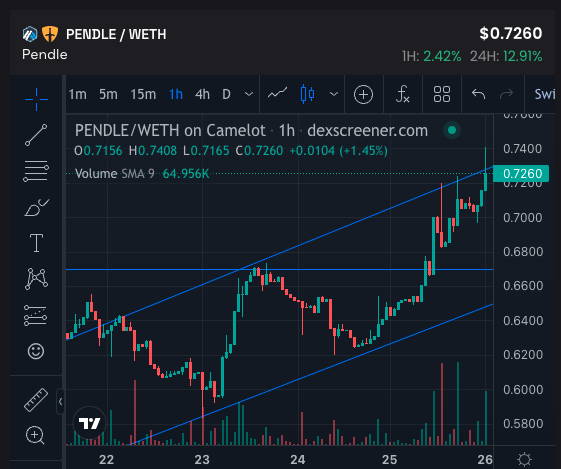561x469 pixels.
Task: Click the partially visible Swi button
Action: pos(545,94)
